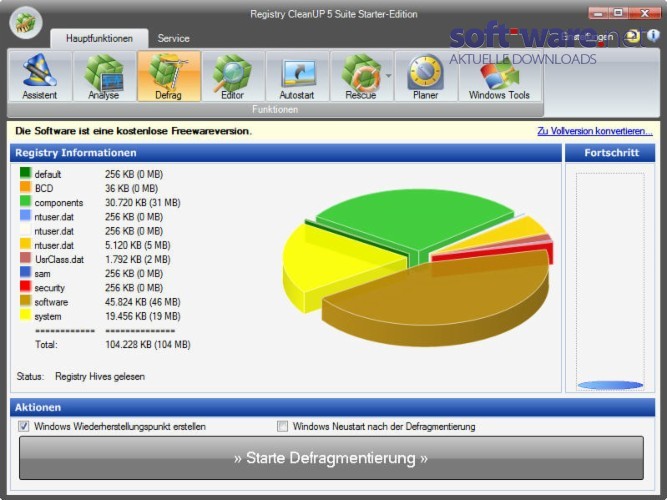667x500 pixels.
Task: Enable Windows Neustart nach der Defragmentierung
Action: (x=282, y=426)
